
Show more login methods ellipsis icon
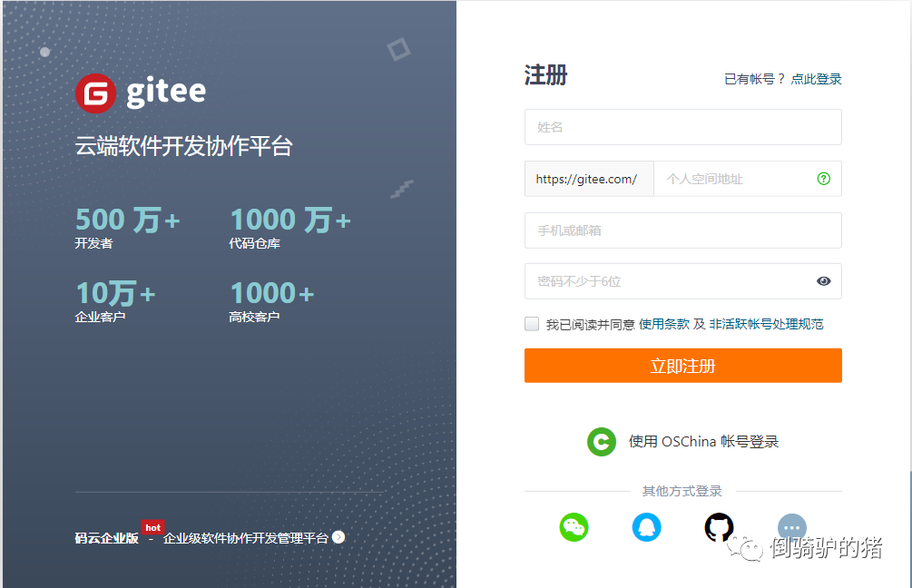792,527
